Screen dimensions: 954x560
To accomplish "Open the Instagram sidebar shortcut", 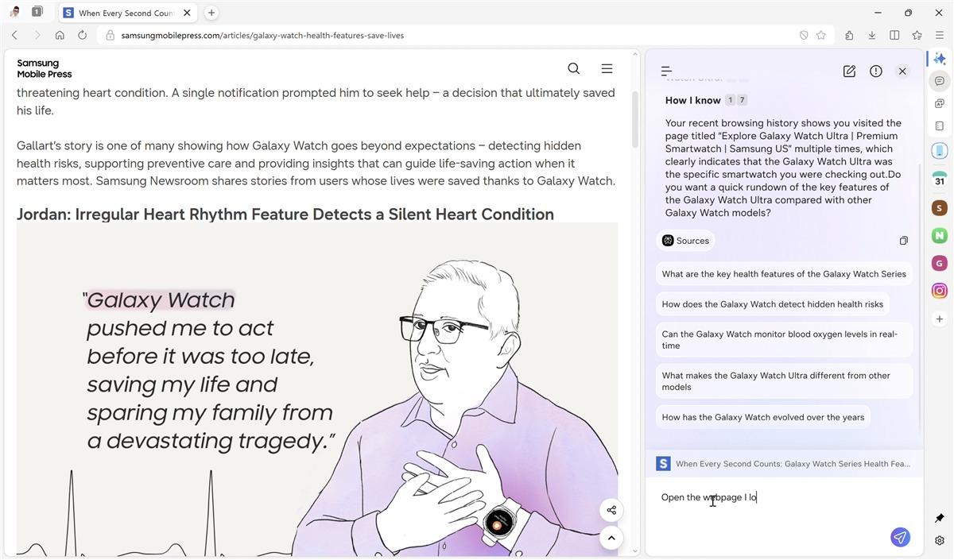I will click(x=939, y=291).
